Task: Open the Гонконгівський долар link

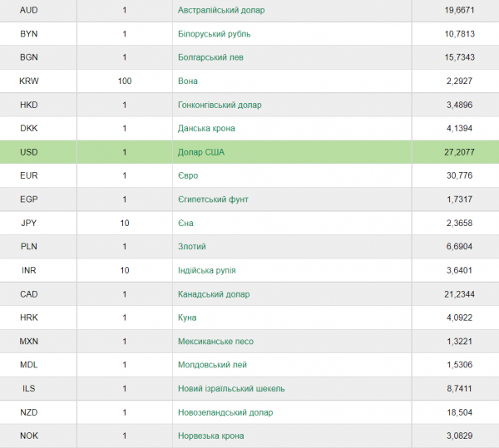Action: click(x=220, y=105)
